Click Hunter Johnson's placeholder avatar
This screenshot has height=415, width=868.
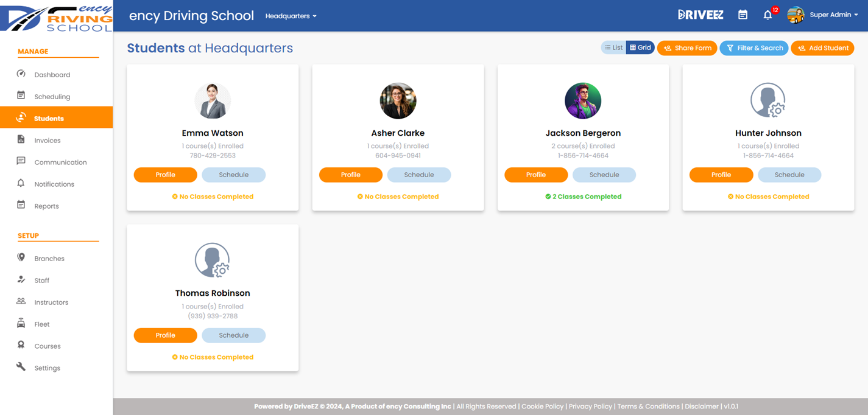click(x=768, y=100)
